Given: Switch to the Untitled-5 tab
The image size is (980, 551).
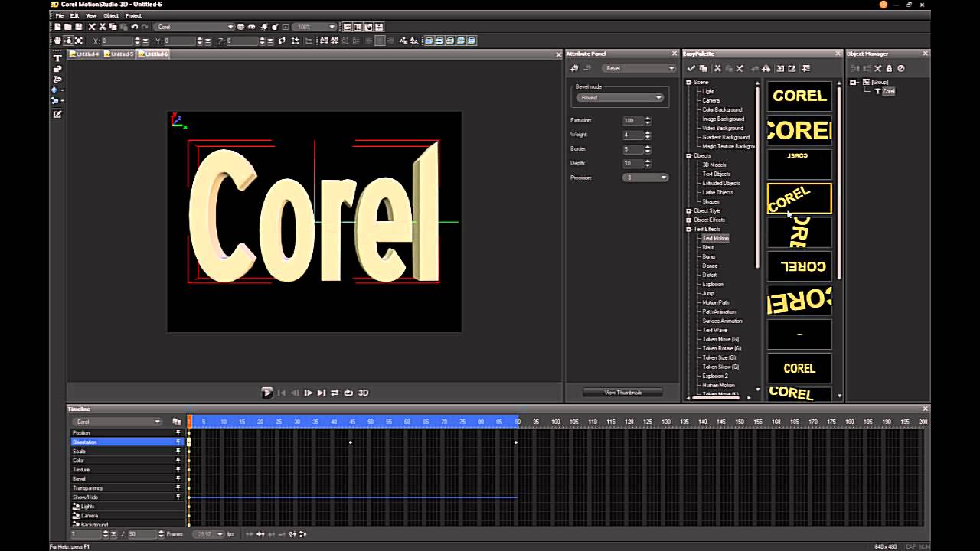Looking at the screenshot, I should [x=119, y=54].
